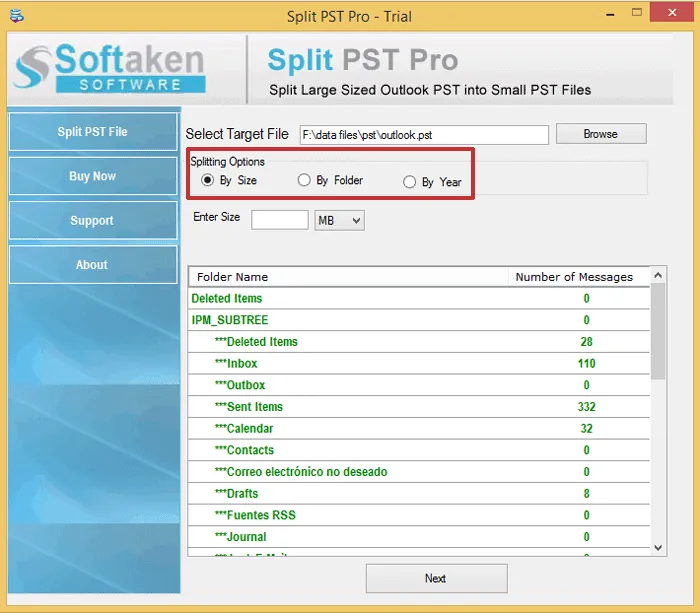Click the folder list scroll up arrow
The height and width of the screenshot is (613, 700).
(658, 275)
